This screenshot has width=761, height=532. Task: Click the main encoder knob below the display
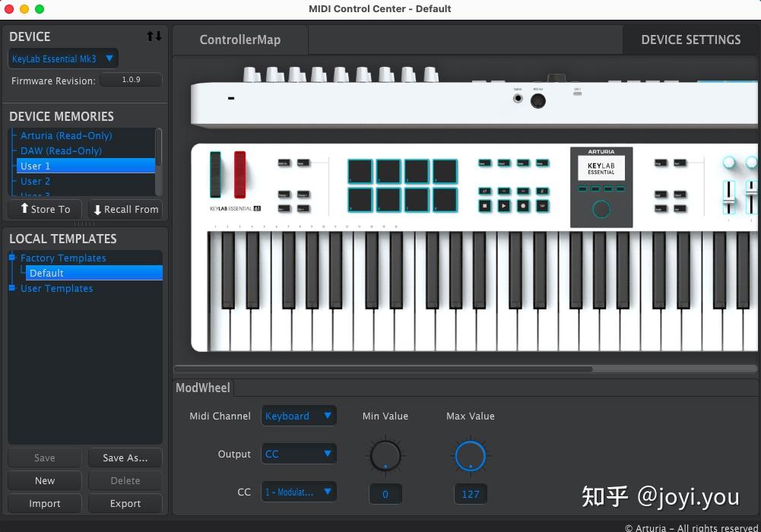(x=601, y=207)
